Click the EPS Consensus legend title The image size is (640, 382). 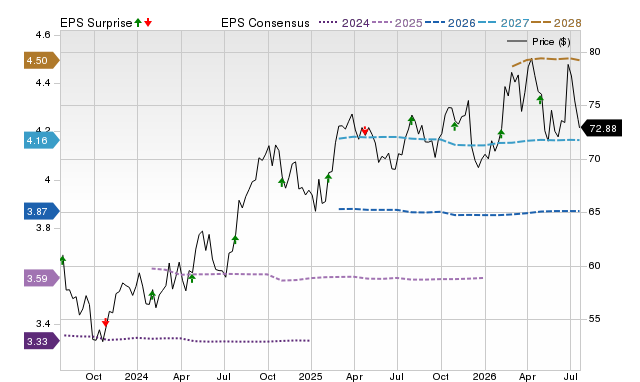[265, 23]
